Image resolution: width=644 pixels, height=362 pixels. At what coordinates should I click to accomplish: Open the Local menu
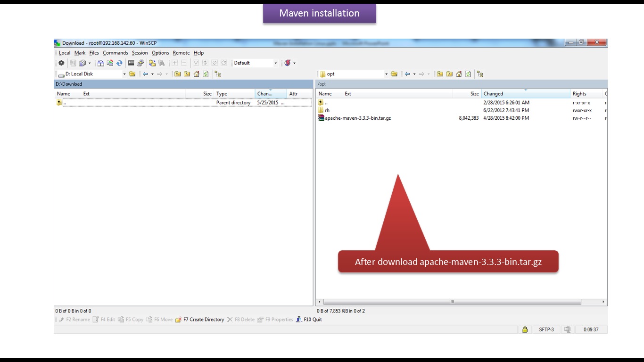[x=65, y=53]
